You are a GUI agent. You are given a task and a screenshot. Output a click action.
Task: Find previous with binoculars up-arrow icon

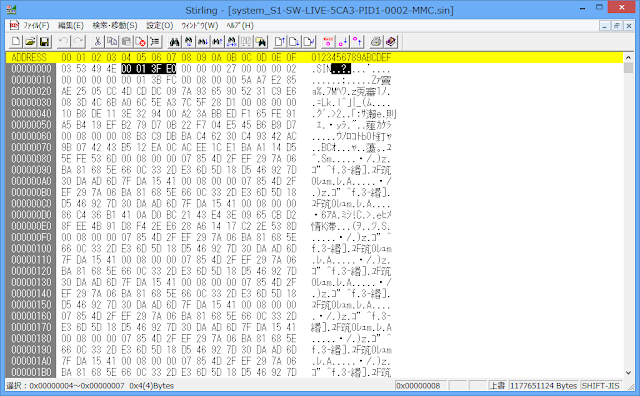tap(217, 42)
